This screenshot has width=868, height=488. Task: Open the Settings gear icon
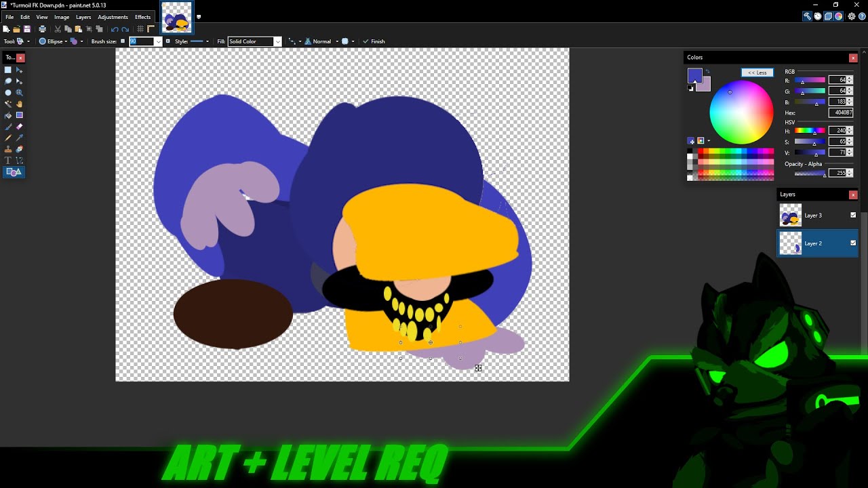click(x=852, y=16)
